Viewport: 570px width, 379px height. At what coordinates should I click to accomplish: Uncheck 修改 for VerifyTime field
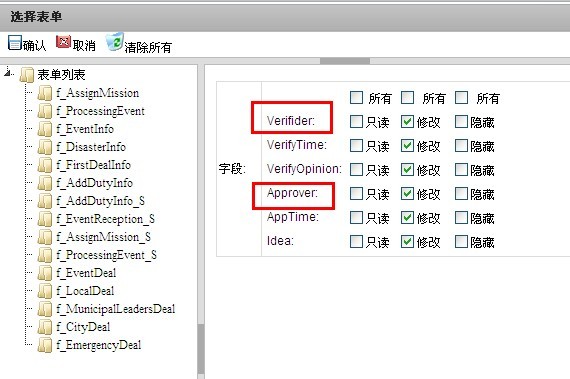coord(408,146)
